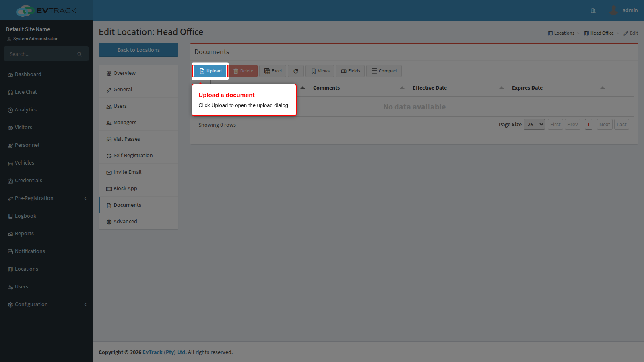644x362 pixels.
Task: Open EvTrack (Pty) Ltd. footer link
Action: tap(164, 352)
